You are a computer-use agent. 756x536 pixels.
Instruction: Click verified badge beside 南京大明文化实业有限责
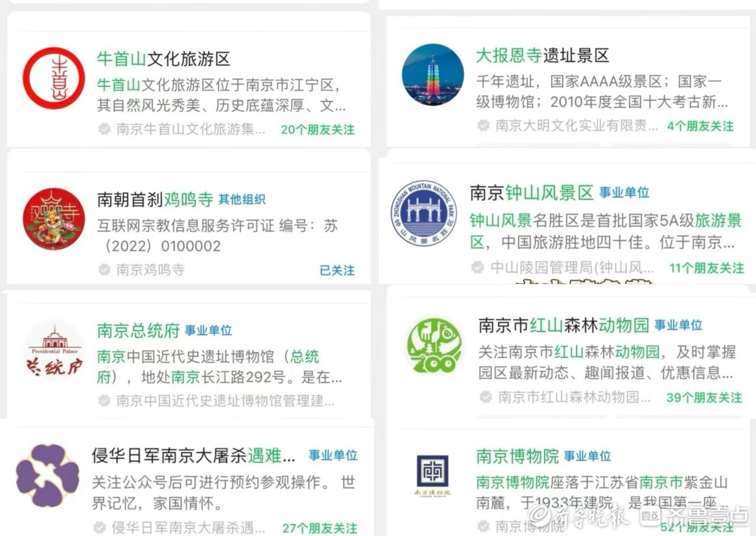tap(484, 126)
